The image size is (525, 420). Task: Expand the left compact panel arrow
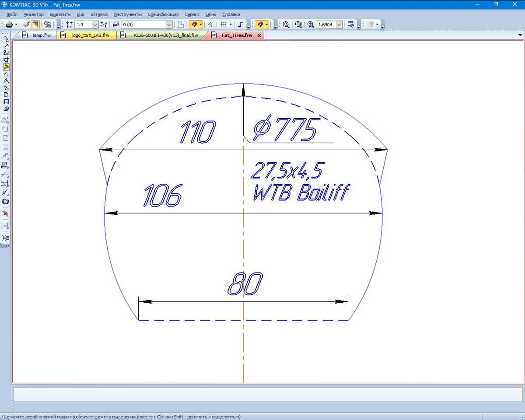tap(7, 246)
